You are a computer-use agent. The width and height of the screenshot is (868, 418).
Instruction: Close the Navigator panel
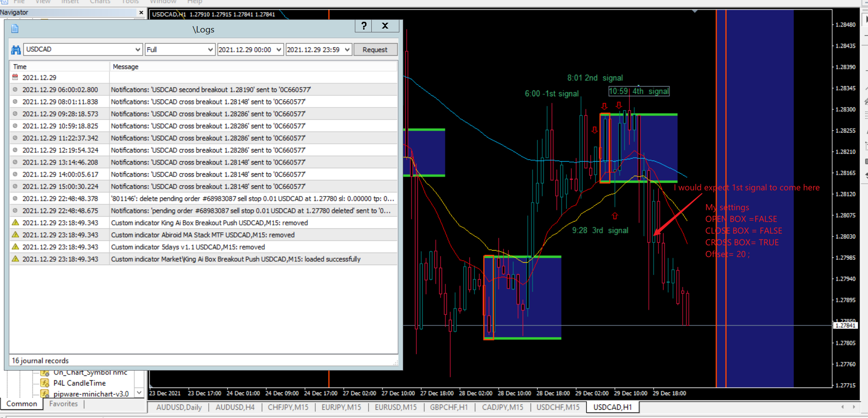pyautogui.click(x=141, y=13)
